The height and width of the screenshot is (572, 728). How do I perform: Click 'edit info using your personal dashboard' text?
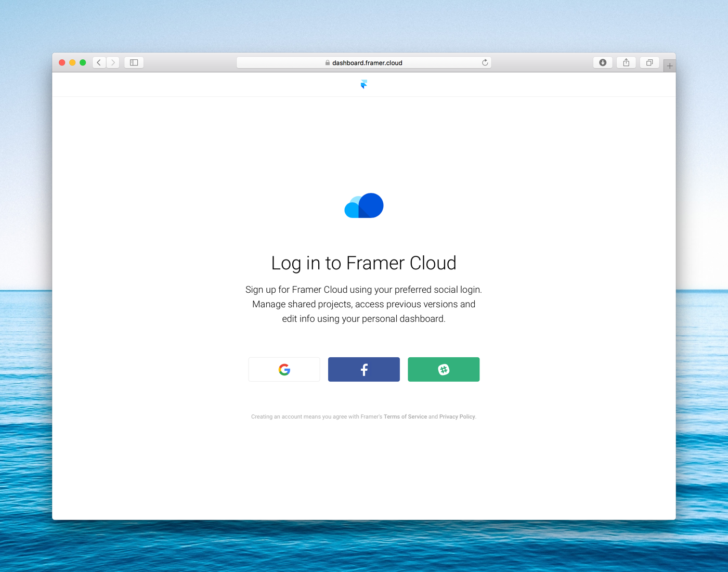coord(364,319)
